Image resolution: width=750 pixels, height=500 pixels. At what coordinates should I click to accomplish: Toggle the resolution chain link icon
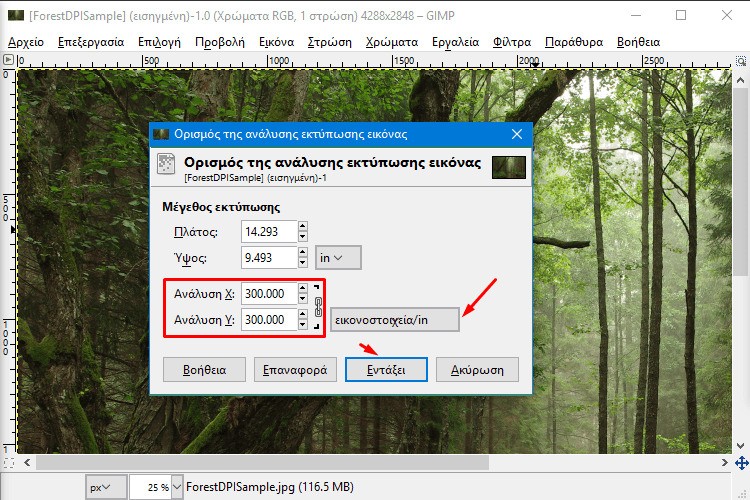coord(319,307)
